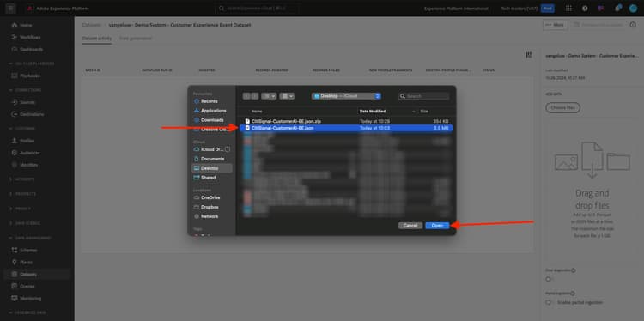Select Desktop in the file dialog sidebar
Image resolution: width=644 pixels, height=321 pixels.
pos(211,168)
